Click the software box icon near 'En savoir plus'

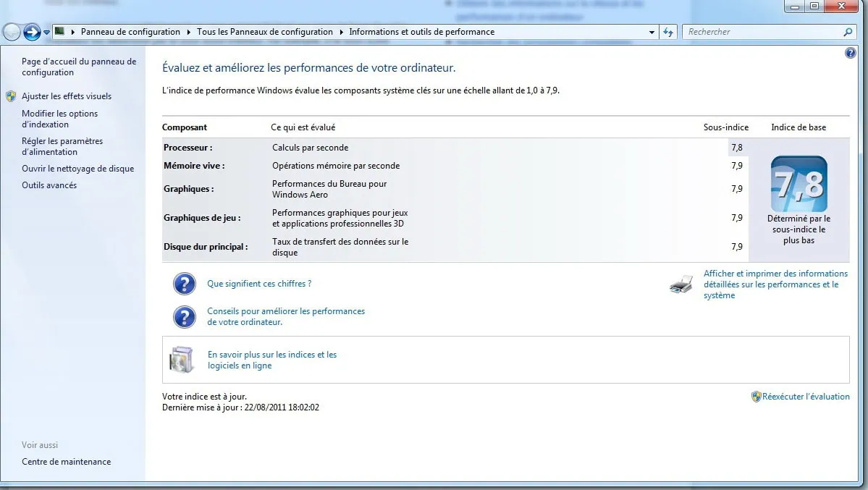pos(182,360)
